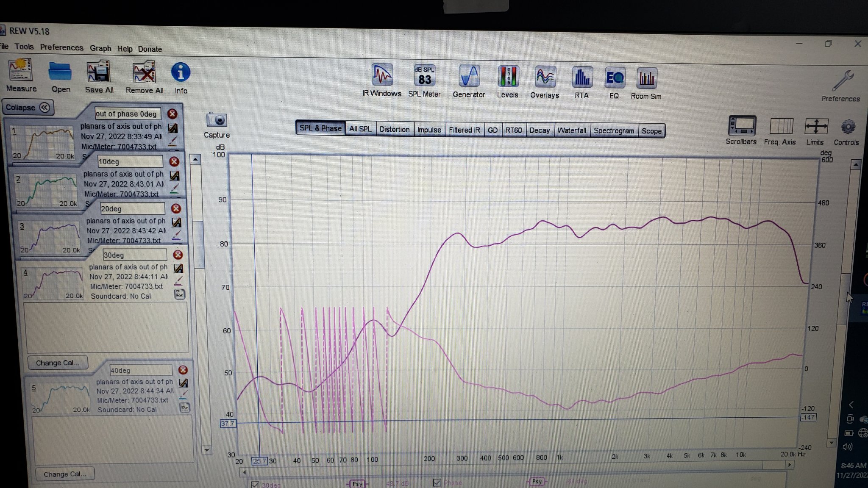Open the Donate menu
This screenshot has height=488, width=868.
coord(150,49)
